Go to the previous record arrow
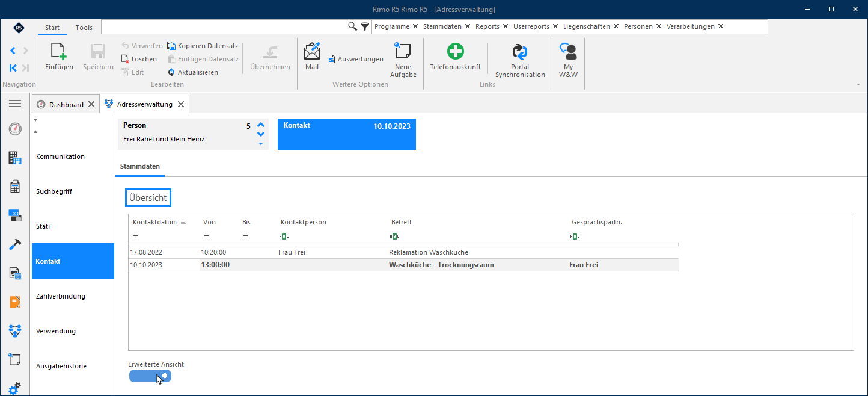868x396 pixels. pyautogui.click(x=13, y=51)
